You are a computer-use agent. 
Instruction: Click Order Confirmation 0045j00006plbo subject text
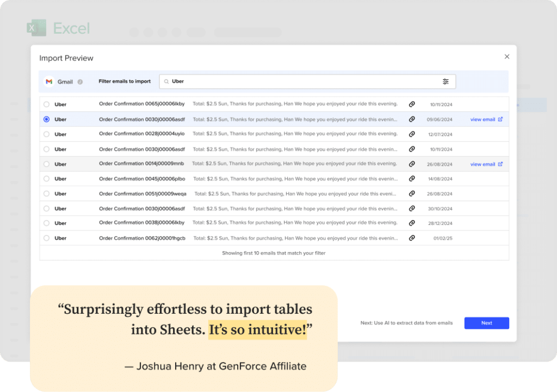(142, 179)
